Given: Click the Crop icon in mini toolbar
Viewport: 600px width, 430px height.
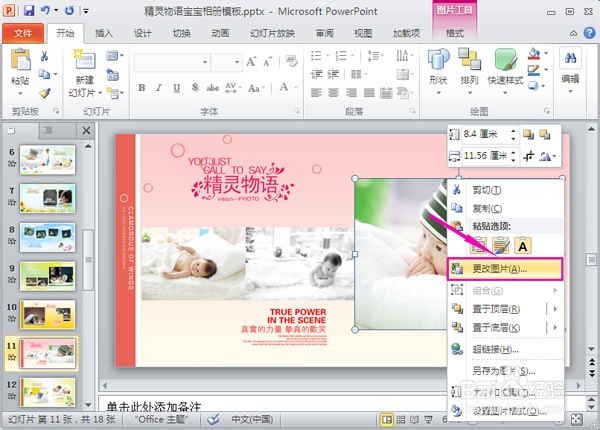Looking at the screenshot, I should (x=529, y=156).
